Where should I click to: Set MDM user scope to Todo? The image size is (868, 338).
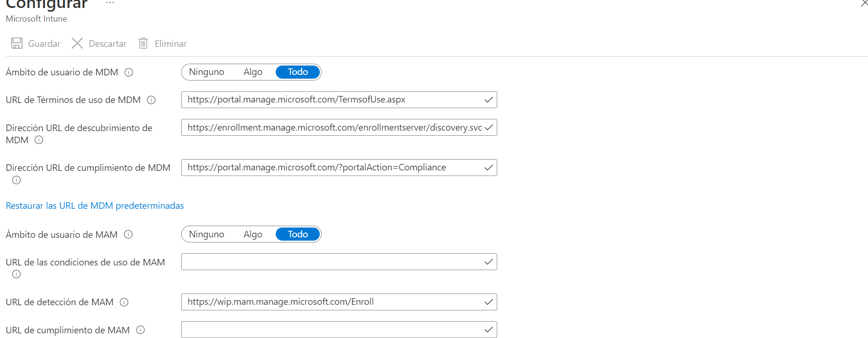pyautogui.click(x=298, y=72)
